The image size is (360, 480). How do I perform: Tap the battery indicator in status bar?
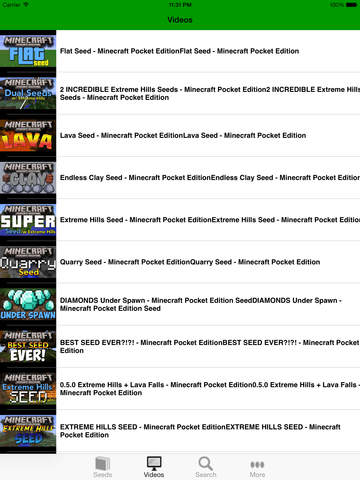click(351, 5)
